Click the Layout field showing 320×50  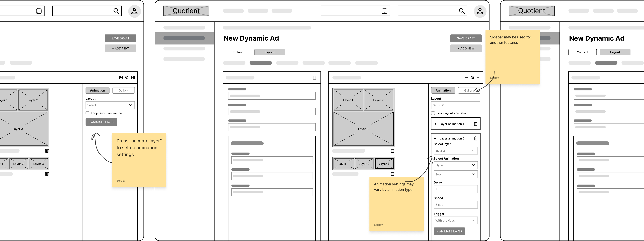[x=456, y=105]
